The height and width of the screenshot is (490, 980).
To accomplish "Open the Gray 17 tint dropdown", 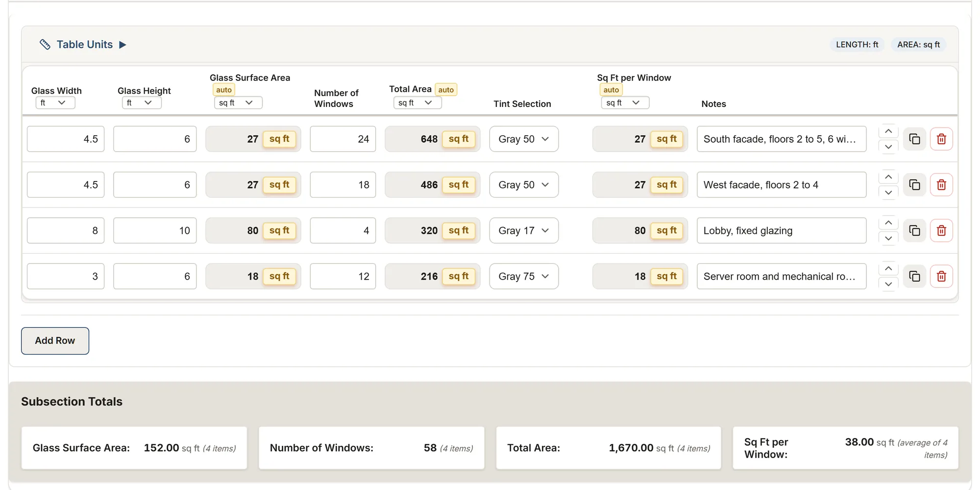I will click(524, 231).
